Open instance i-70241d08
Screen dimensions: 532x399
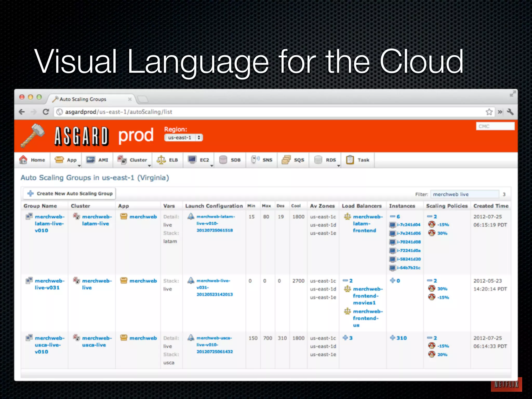coord(409,242)
